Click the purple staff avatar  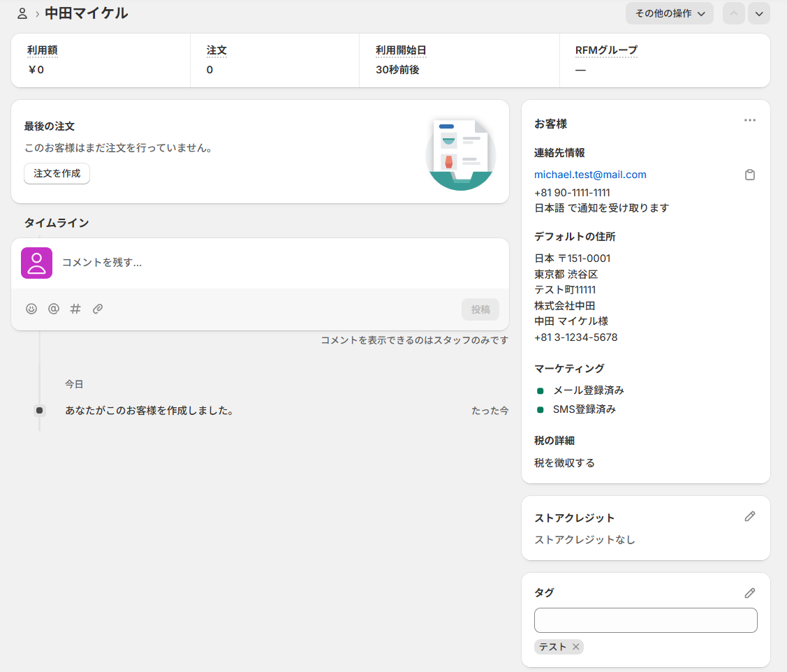[36, 263]
